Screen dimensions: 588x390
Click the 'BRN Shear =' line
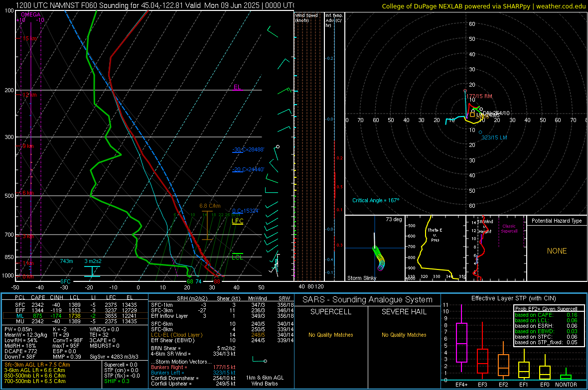point(193,348)
